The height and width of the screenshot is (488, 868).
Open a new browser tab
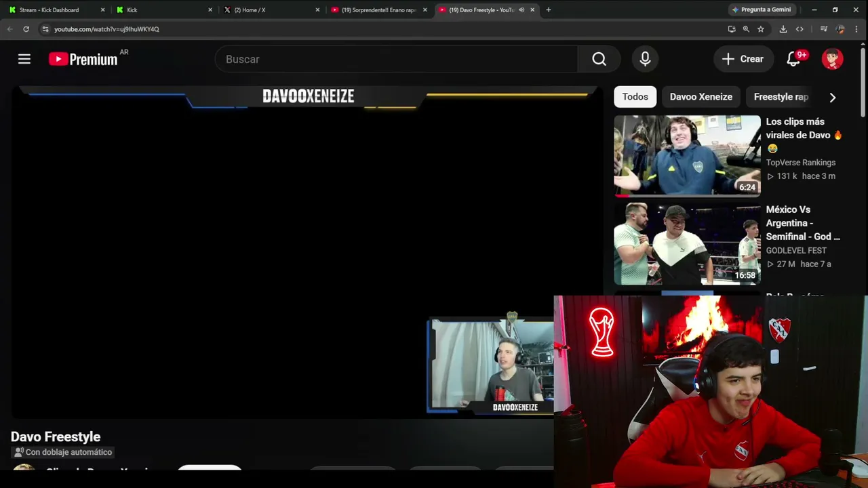click(x=549, y=10)
